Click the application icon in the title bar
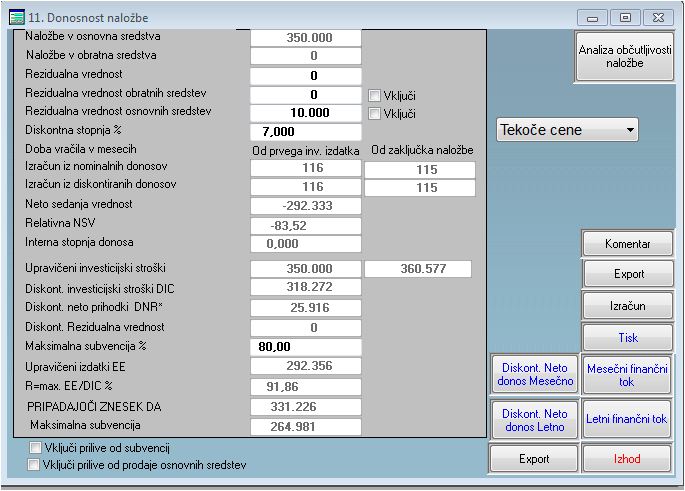Image resolution: width=685 pixels, height=491 pixels. [17, 17]
